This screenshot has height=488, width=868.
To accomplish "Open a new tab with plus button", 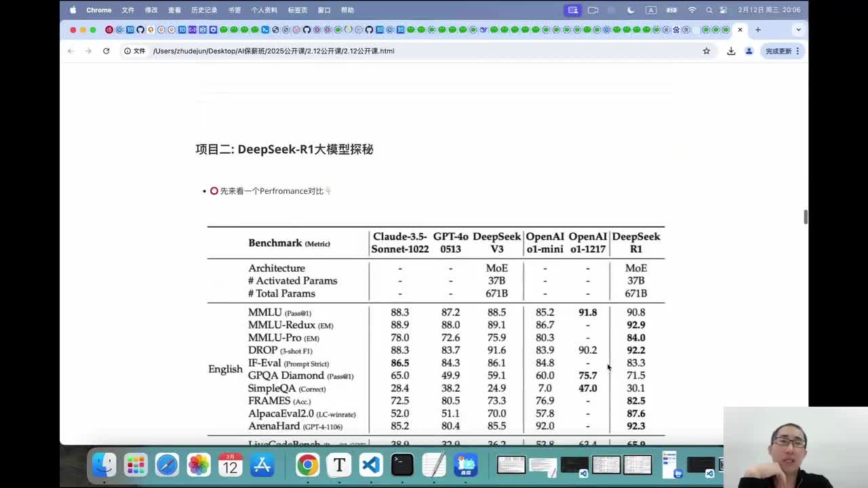I will [757, 30].
